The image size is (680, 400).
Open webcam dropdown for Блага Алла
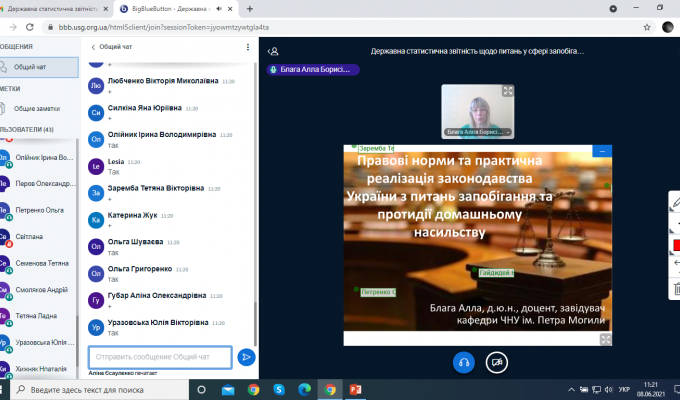pos(476,131)
